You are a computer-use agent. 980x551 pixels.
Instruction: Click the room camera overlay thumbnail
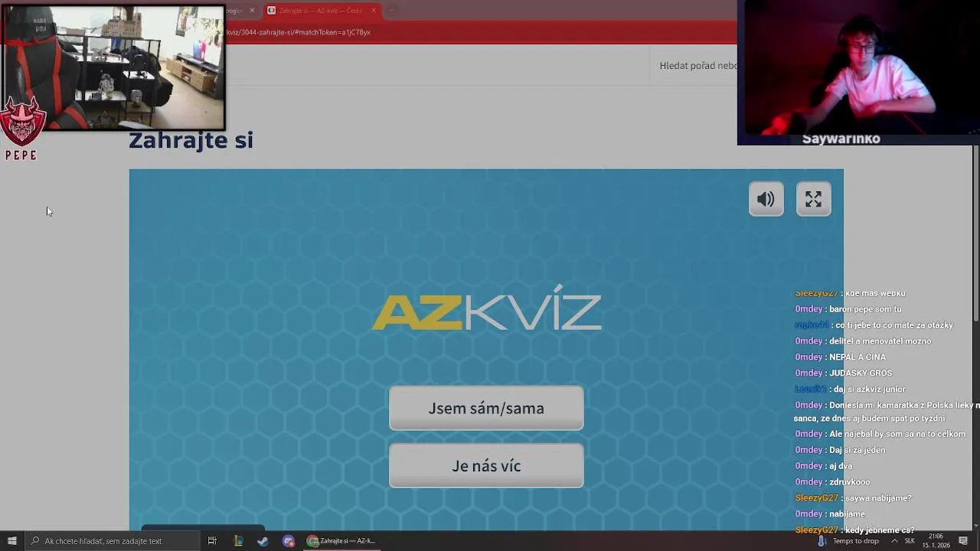113,67
